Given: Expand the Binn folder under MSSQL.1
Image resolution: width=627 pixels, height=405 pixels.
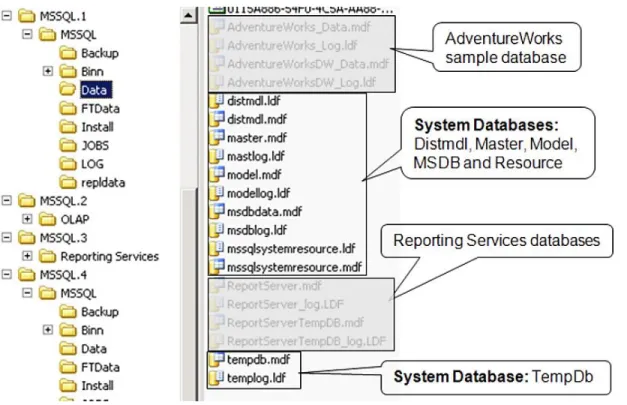Looking at the screenshot, I should click(48, 71).
